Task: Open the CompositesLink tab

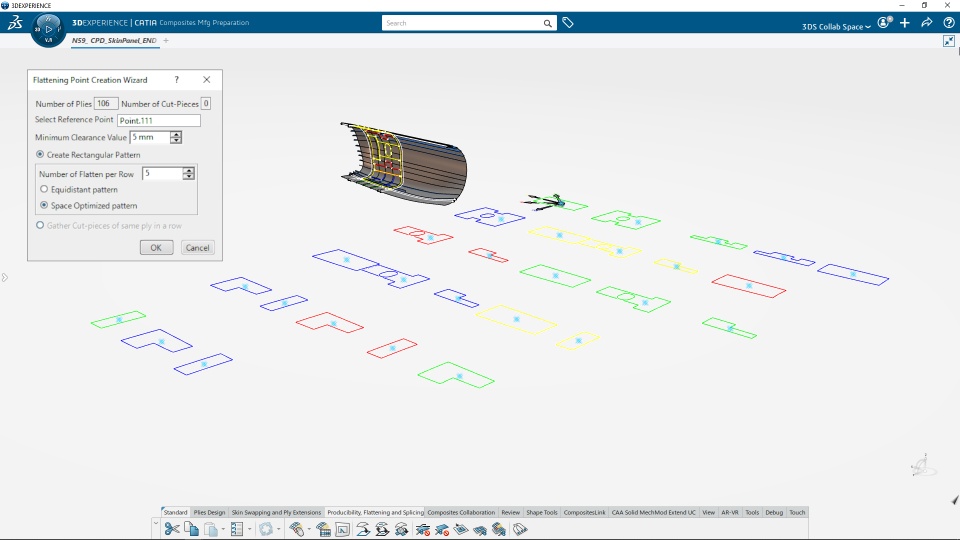Action: pyautogui.click(x=584, y=512)
